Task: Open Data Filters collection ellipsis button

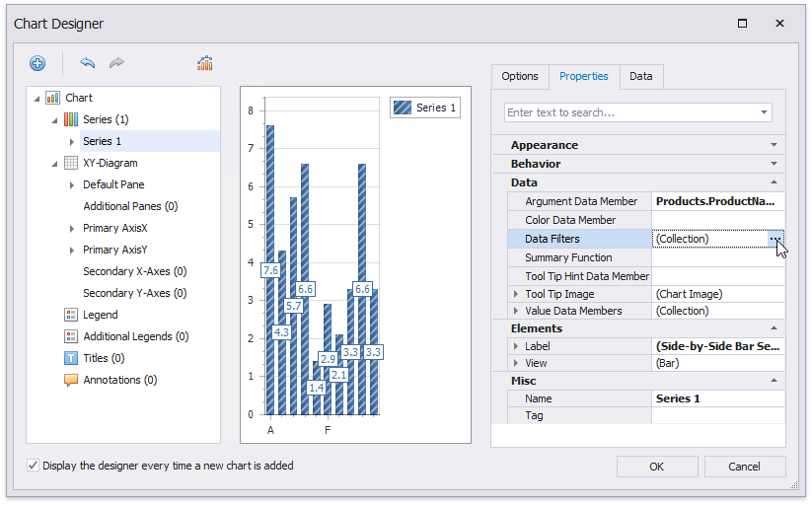Action: click(x=775, y=239)
